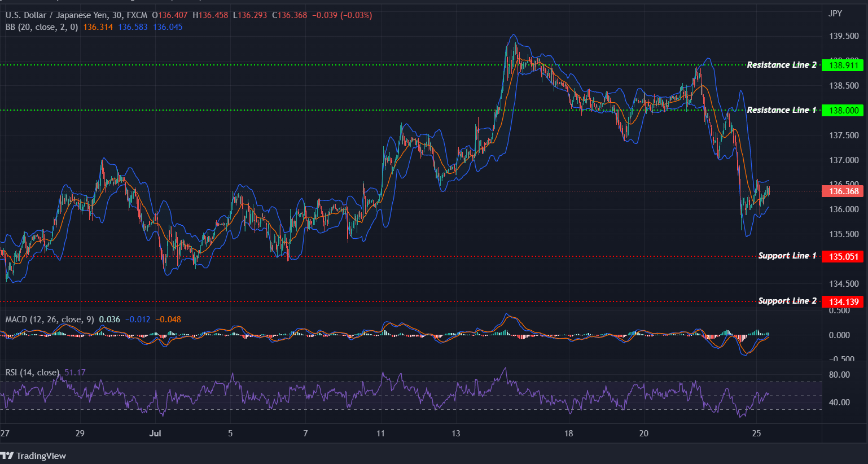The width and height of the screenshot is (868, 464).
Task: Switch to the Jul label on the time axis
Action: click(155, 434)
